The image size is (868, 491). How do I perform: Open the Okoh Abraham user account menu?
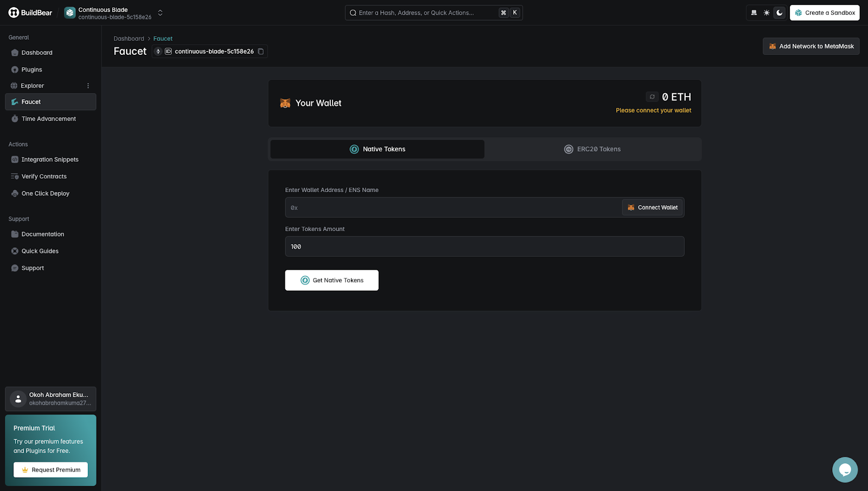tap(50, 399)
